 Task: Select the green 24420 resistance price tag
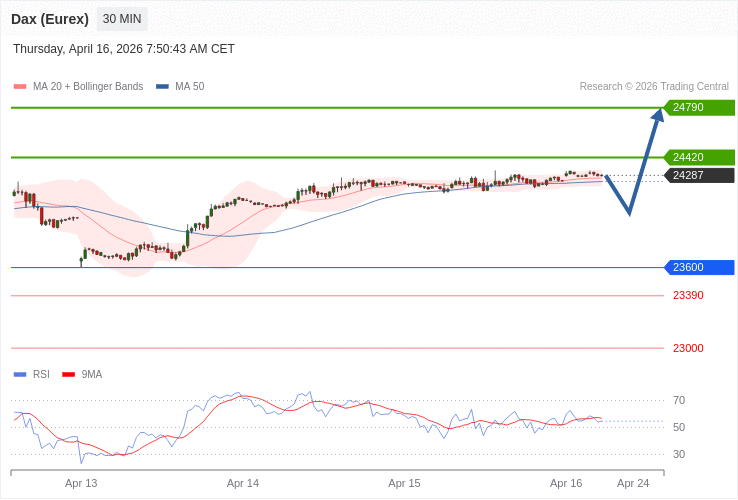[x=699, y=157]
